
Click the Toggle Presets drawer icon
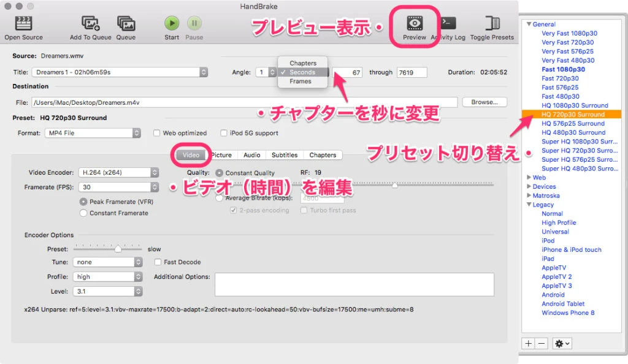click(x=492, y=23)
